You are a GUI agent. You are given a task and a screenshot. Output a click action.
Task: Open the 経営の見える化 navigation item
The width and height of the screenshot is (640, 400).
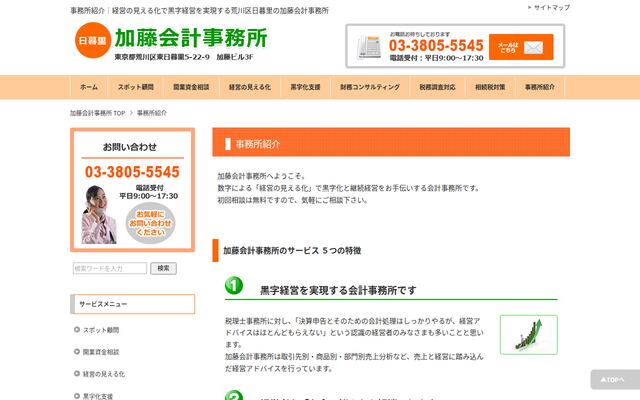point(250,87)
